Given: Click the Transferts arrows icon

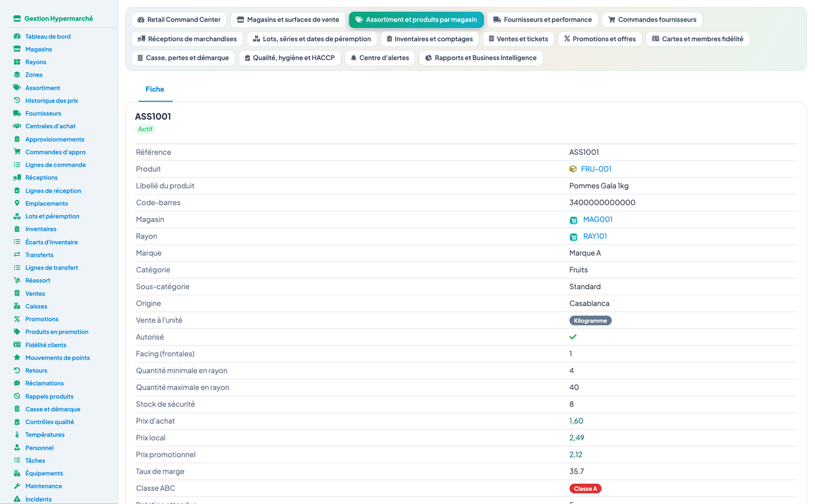Looking at the screenshot, I should tap(17, 255).
